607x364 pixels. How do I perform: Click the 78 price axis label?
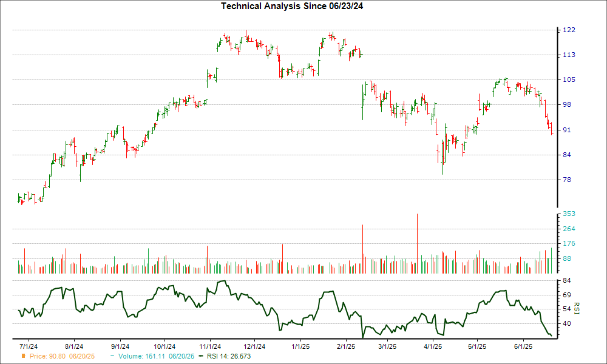click(567, 180)
